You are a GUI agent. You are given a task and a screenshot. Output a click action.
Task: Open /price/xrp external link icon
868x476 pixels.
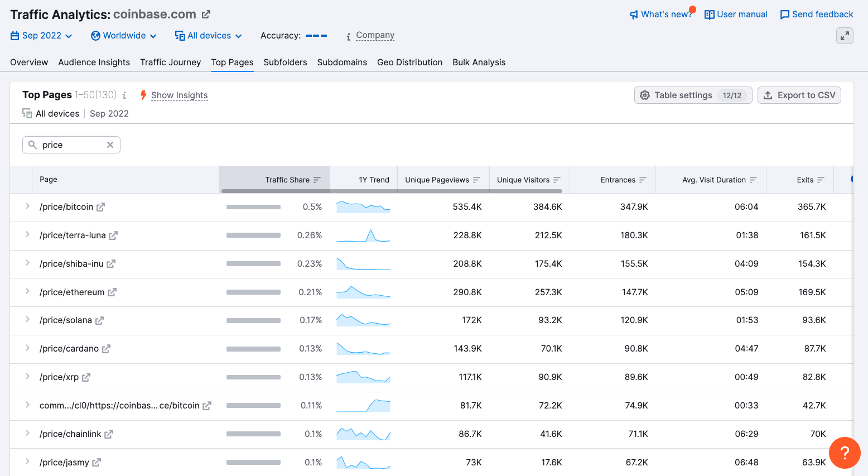[86, 377]
